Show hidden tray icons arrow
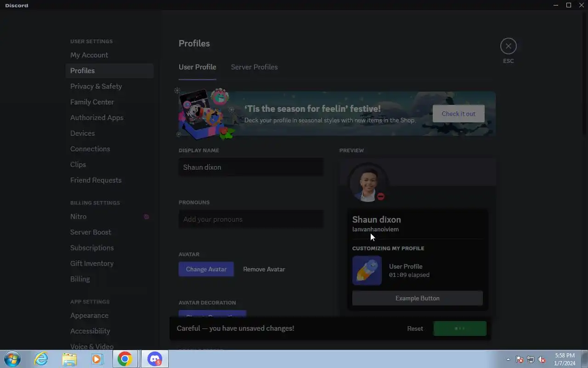Viewport: 588px width, 368px height. click(x=508, y=359)
